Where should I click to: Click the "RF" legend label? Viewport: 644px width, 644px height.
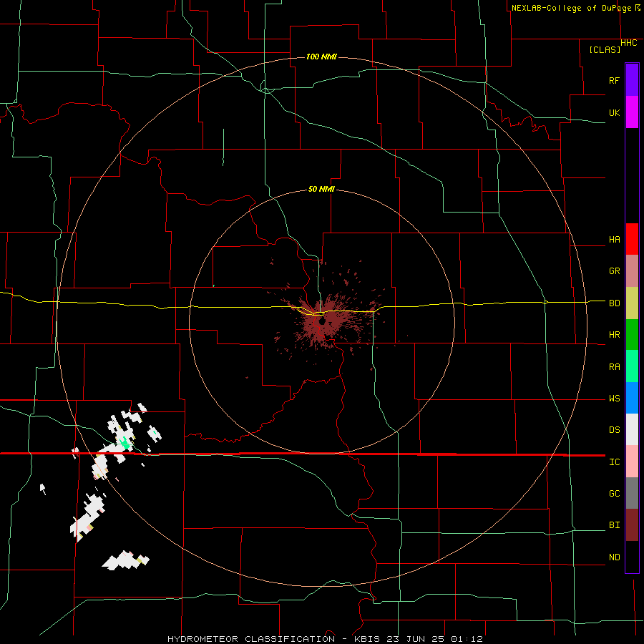coord(615,80)
